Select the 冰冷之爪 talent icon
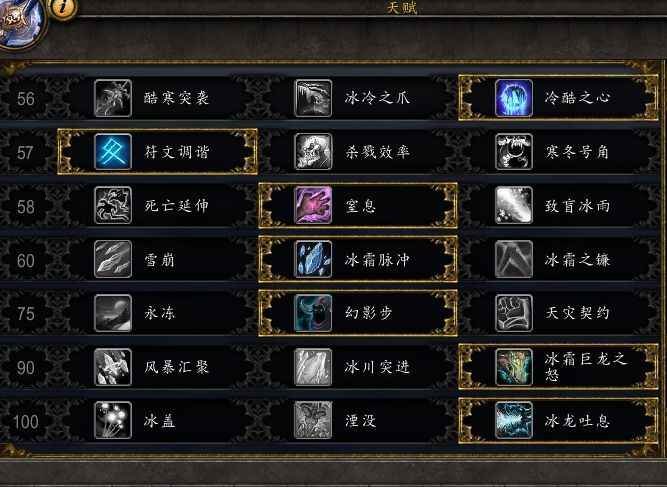This screenshot has height=487, width=667. point(313,98)
